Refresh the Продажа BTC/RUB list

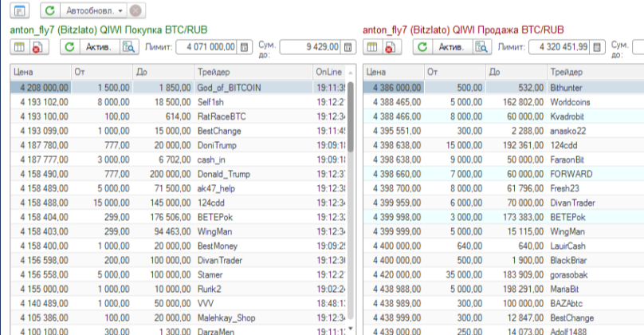coord(424,48)
